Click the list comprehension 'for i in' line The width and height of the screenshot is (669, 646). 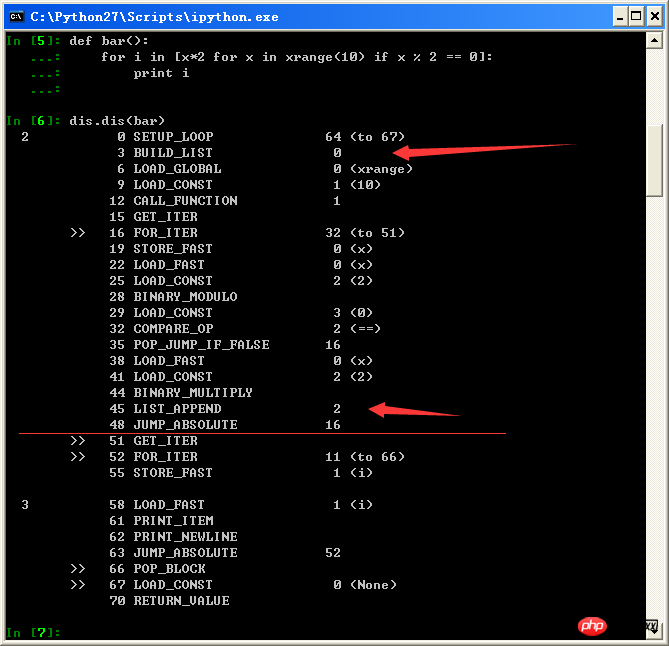pos(297,57)
